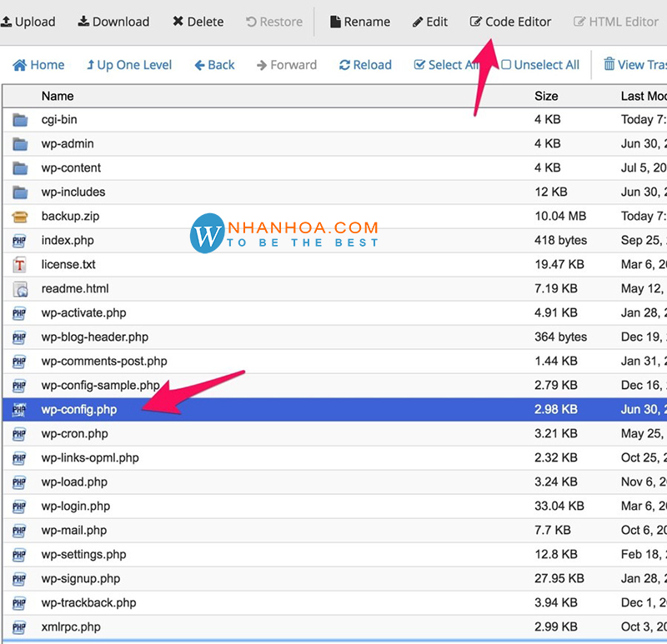Click the readme.html file name

75,288
